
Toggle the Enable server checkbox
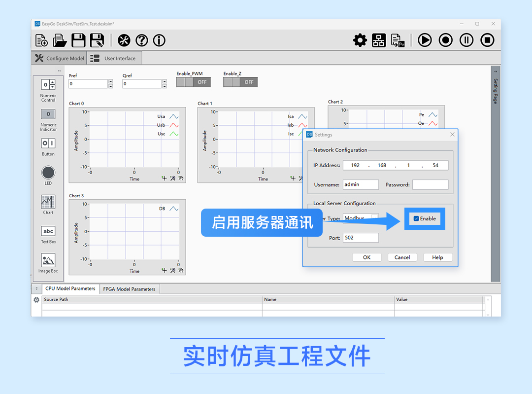coord(416,219)
